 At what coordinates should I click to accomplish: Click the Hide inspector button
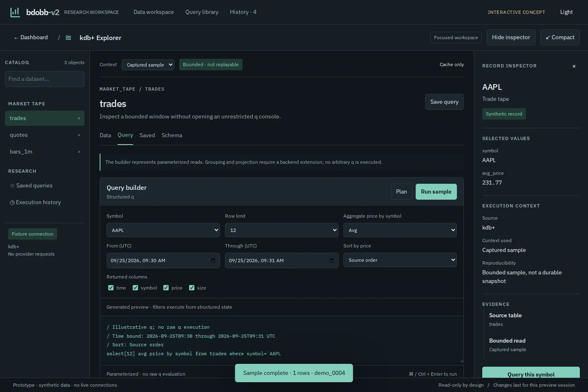tap(511, 38)
